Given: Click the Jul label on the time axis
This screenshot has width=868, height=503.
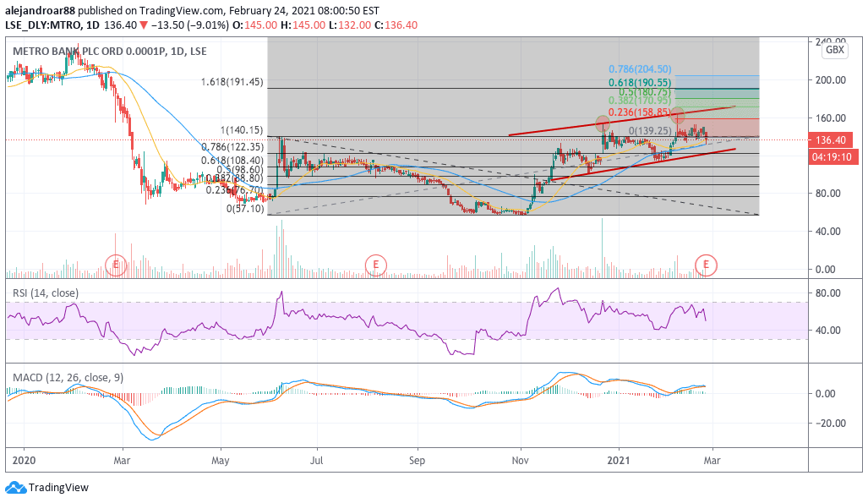Looking at the screenshot, I should click(317, 461).
